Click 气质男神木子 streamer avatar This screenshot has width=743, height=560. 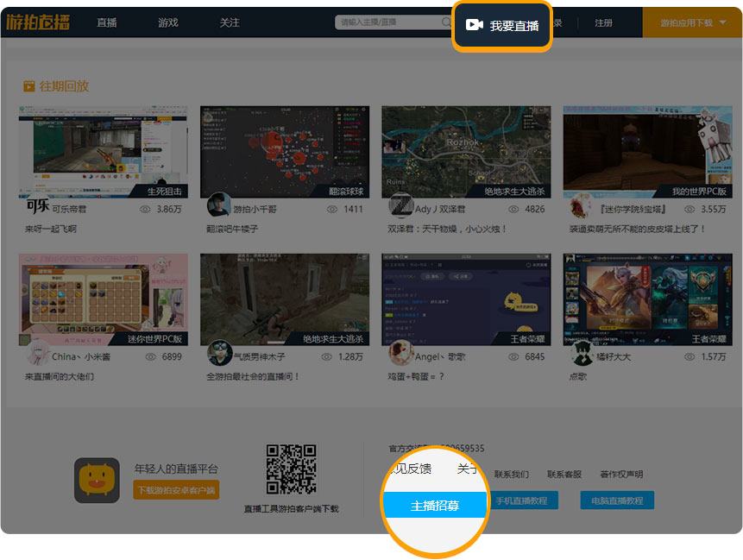pos(219,354)
